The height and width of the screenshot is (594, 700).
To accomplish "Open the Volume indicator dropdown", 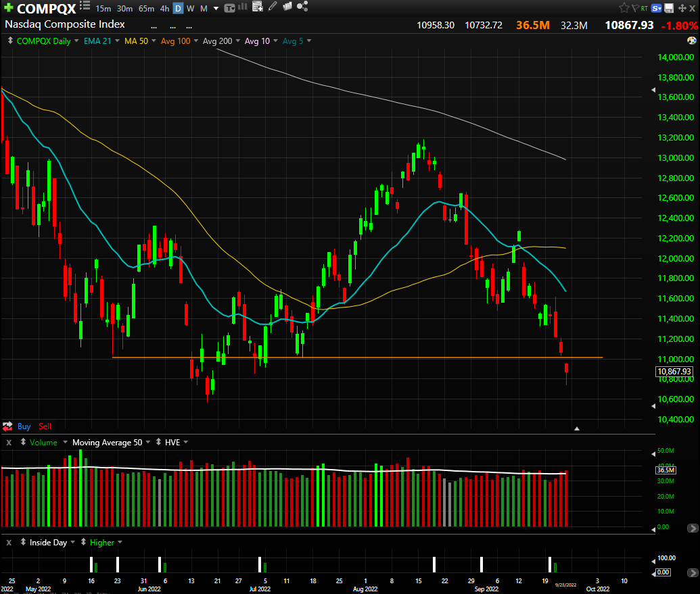I will pos(65,442).
